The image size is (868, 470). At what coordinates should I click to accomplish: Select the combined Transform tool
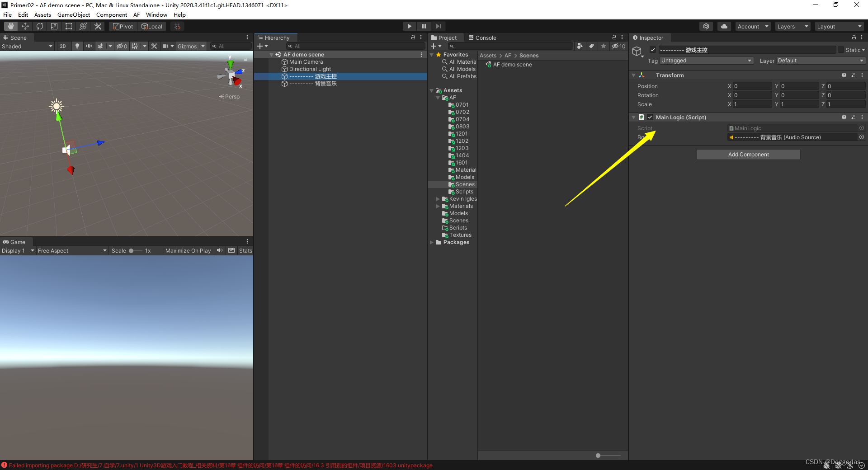tap(83, 26)
